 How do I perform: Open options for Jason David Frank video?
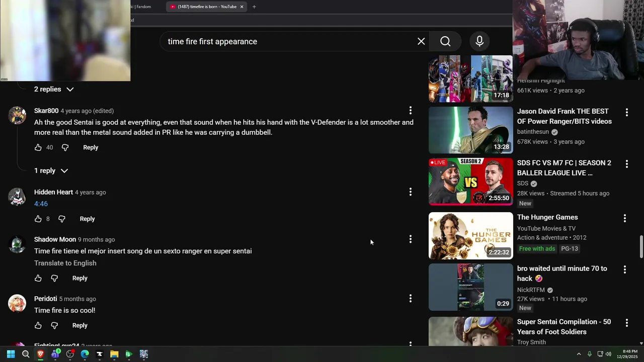coord(627,113)
